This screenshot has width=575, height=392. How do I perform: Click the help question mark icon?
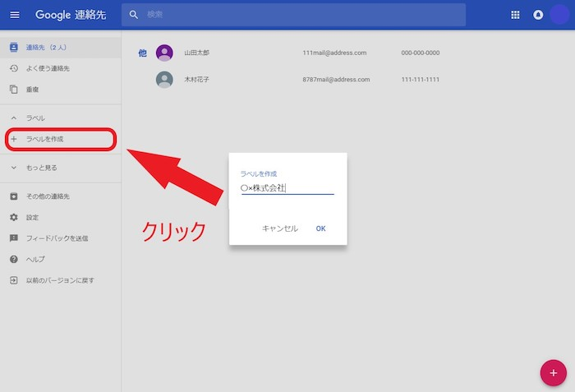point(14,259)
